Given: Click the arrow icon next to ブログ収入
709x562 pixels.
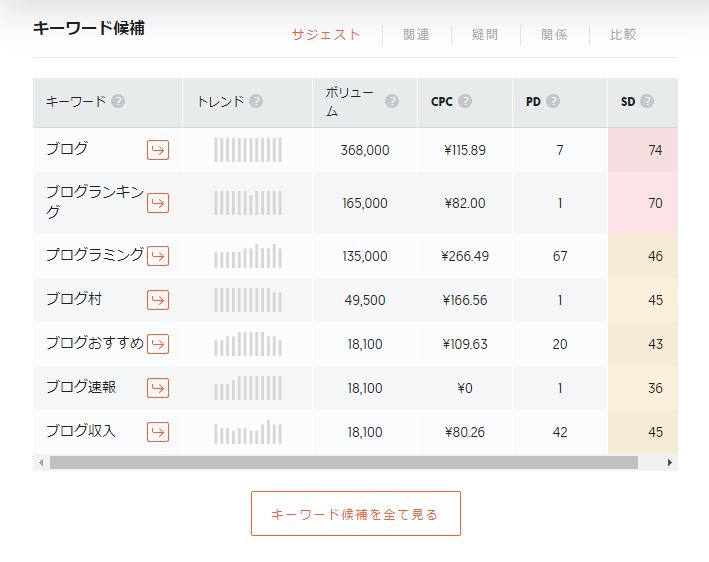Looking at the screenshot, I should [x=158, y=432].
